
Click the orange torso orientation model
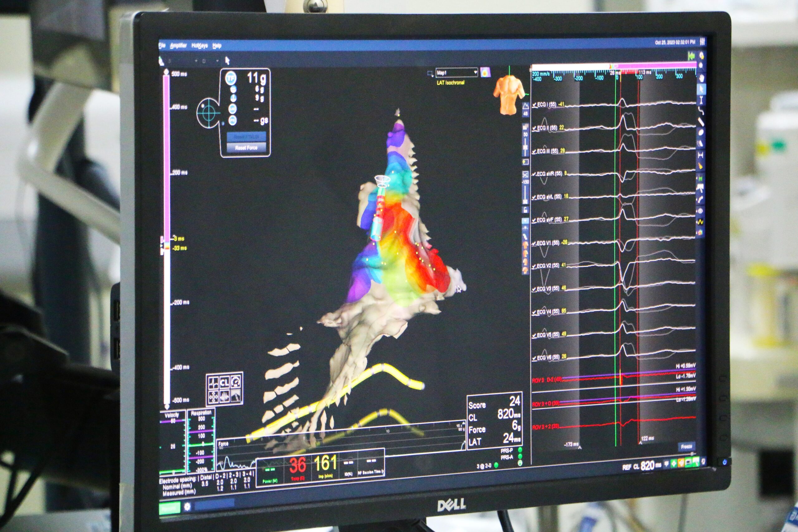[509, 95]
